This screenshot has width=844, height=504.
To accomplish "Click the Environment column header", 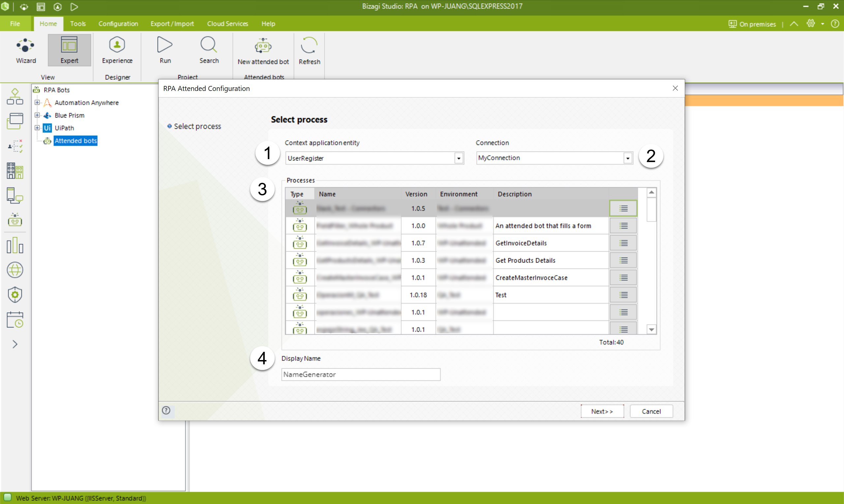I will pos(464,194).
